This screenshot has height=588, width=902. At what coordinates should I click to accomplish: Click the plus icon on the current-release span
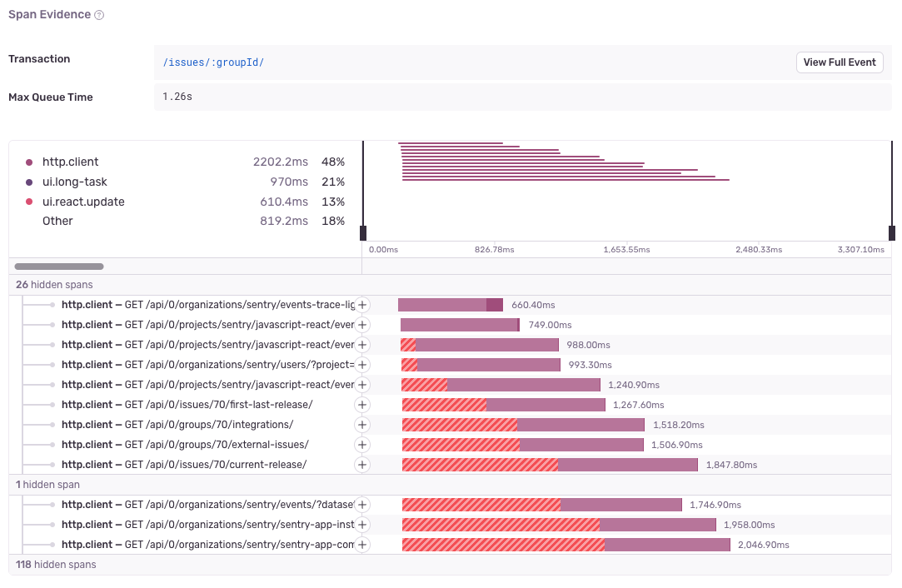pos(362,465)
